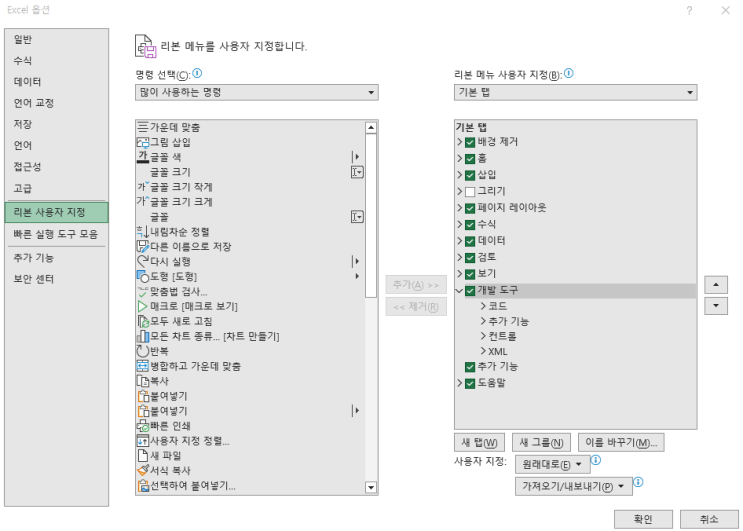The image size is (743, 531).
Task: Select the 복사 command icon
Action: (x=143, y=381)
